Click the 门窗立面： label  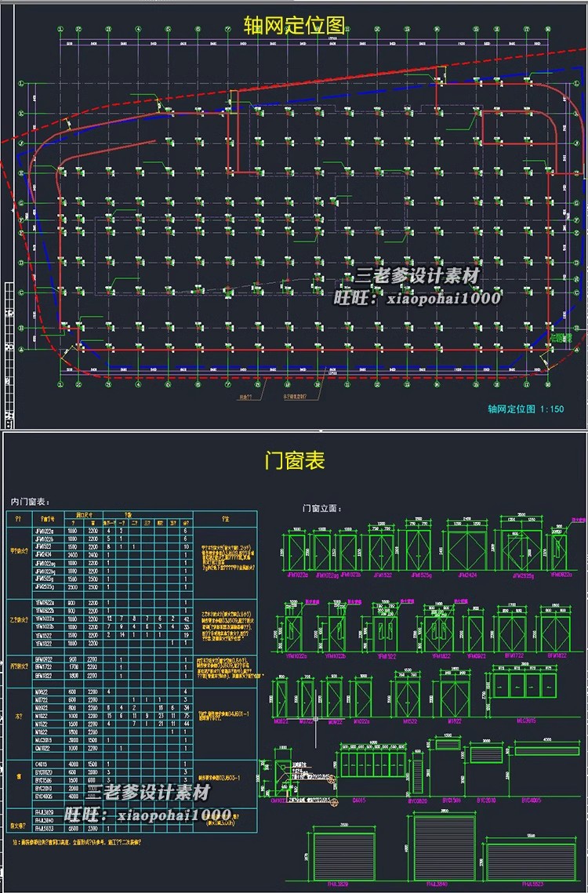[x=322, y=508]
